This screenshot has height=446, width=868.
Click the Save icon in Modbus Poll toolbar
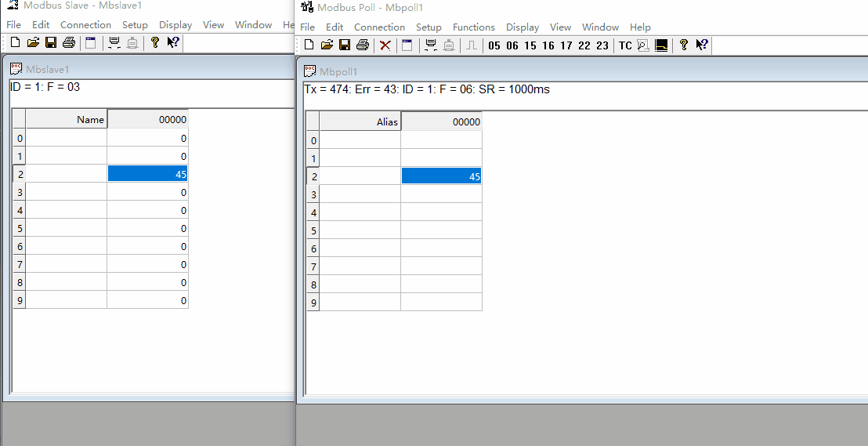tap(345, 45)
